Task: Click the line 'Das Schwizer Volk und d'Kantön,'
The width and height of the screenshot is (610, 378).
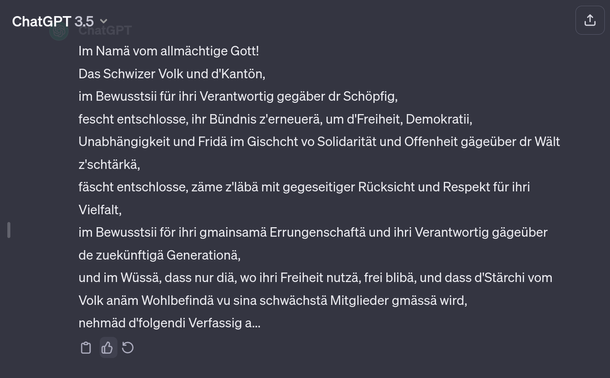Action: tap(172, 74)
